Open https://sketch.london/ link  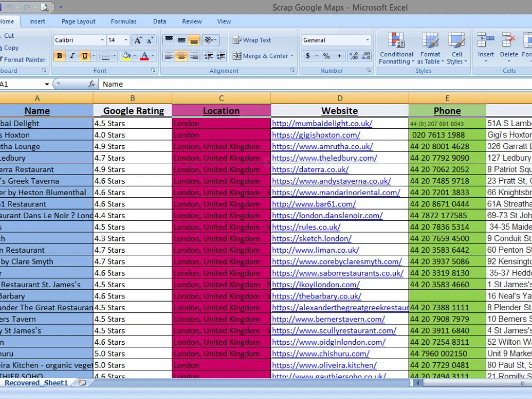coord(311,238)
